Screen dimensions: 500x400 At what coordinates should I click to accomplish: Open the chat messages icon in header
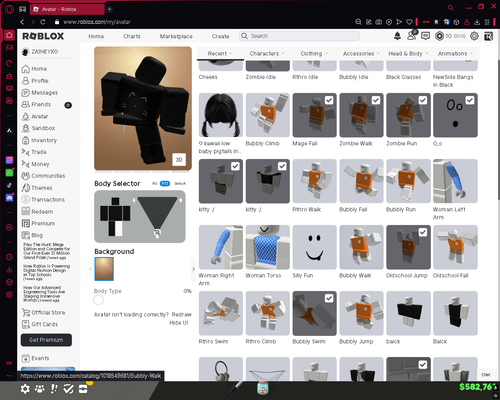pos(425,36)
